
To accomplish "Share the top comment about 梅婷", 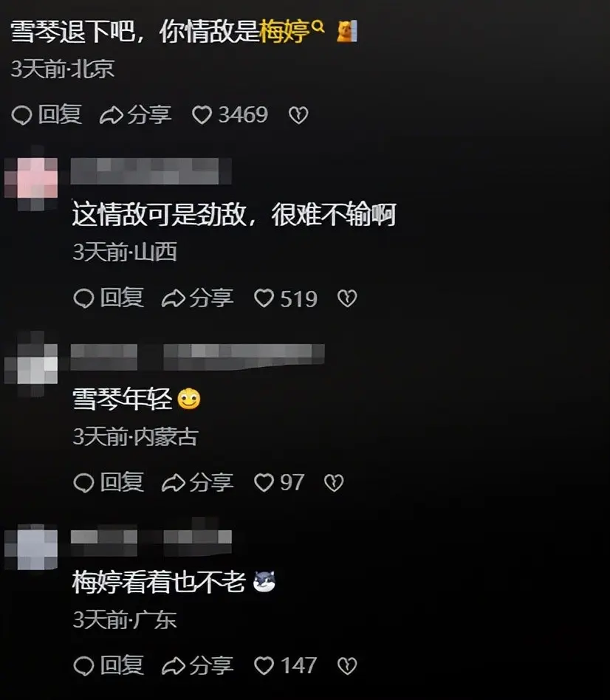I will tap(135, 114).
